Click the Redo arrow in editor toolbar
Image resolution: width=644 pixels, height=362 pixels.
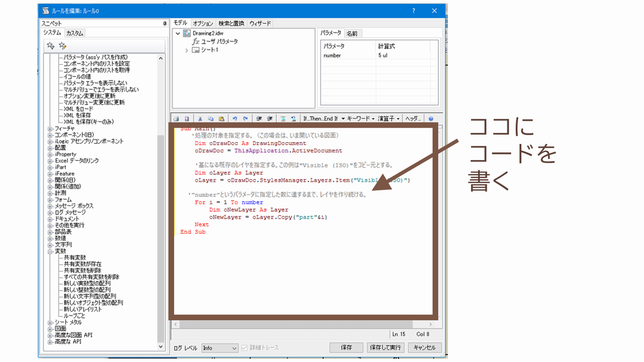(245, 118)
